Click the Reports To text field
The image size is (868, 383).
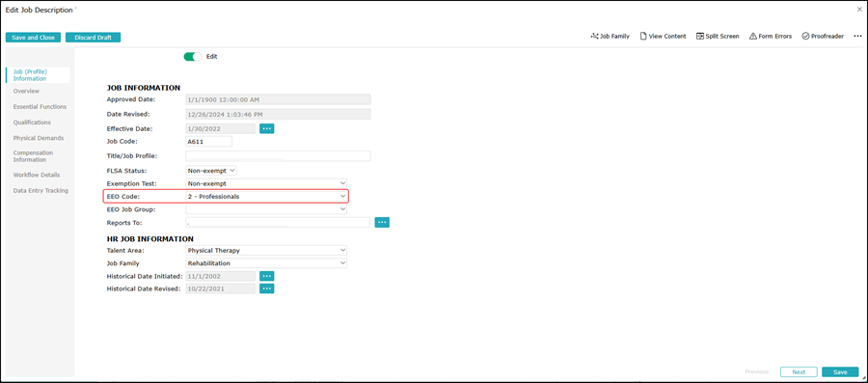(x=278, y=222)
